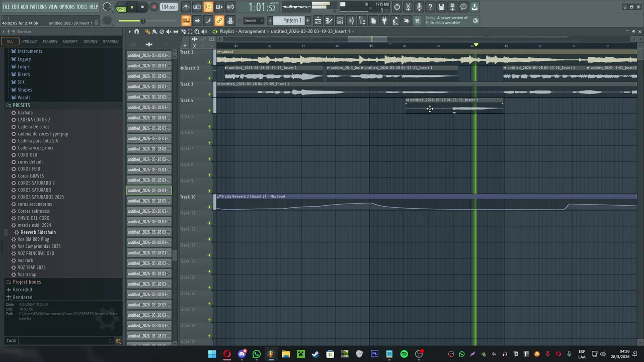This screenshot has height=362, width=644.
Task: Select the Zoom magnifier tool in playlist toolbar
Action: (x=197, y=31)
